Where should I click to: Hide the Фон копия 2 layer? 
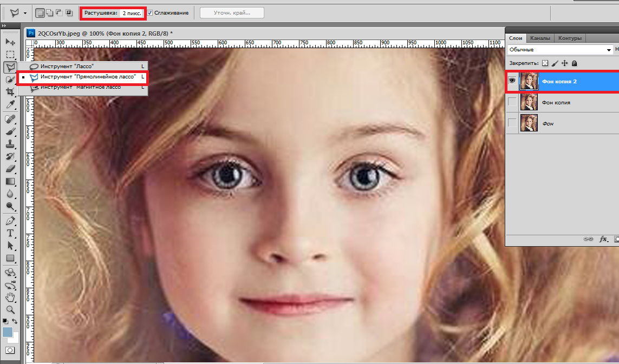[512, 81]
